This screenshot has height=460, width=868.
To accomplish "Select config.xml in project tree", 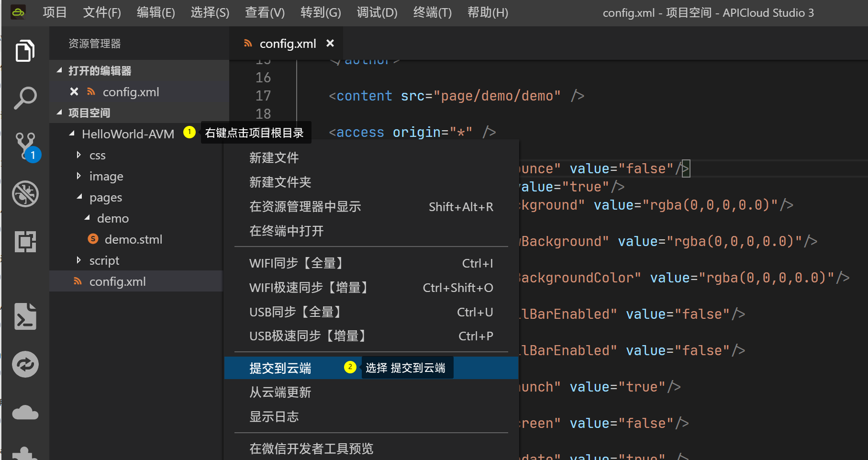I will pos(136,281).
